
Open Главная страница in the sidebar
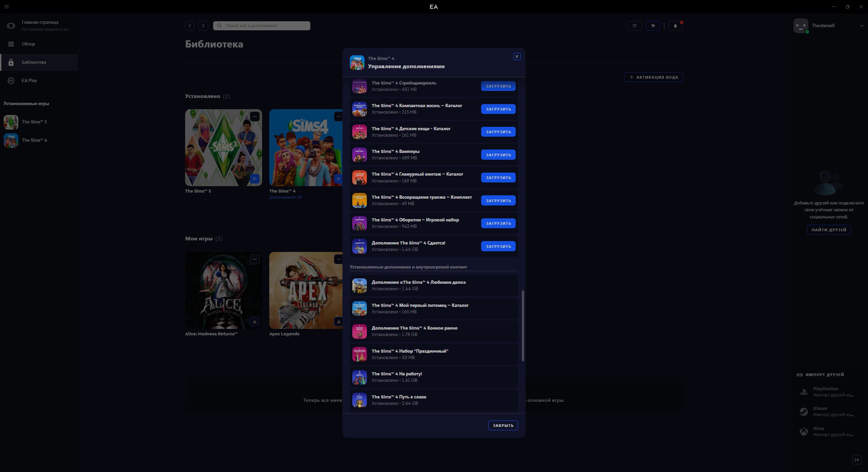coord(39,25)
